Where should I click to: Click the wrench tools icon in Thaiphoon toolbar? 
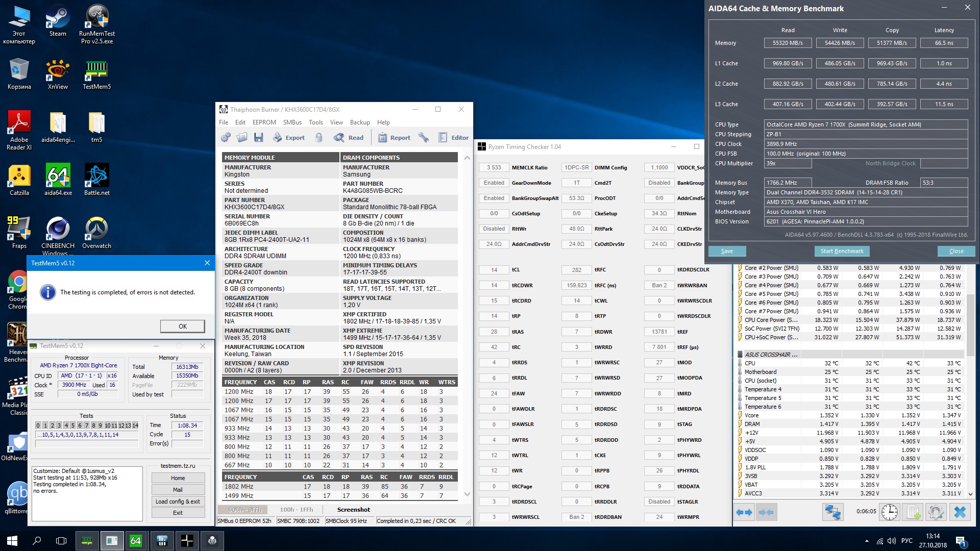point(423,137)
